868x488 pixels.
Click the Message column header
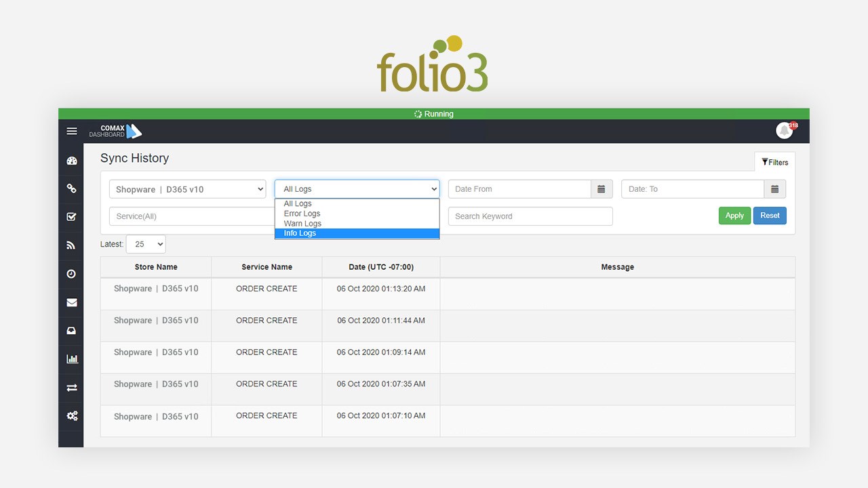tap(618, 267)
